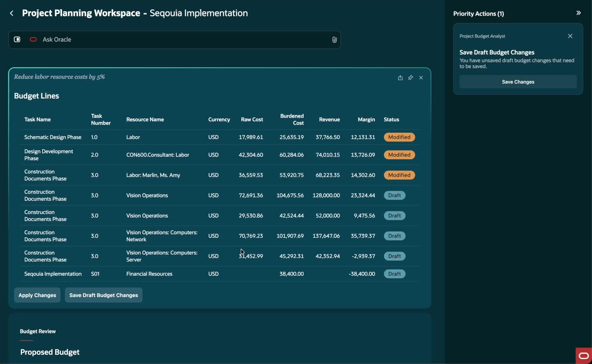Click Draft badge for the Financial Resources row
This screenshot has width=592, height=364.
394,274
